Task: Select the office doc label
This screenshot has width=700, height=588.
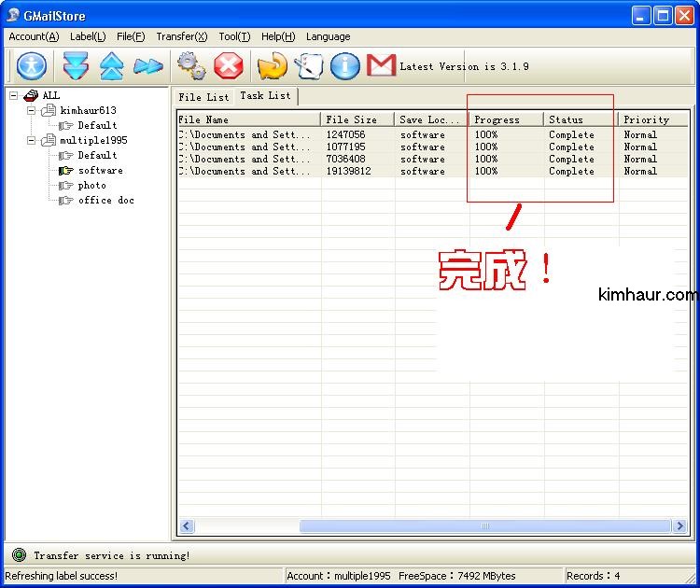Action: point(105,201)
